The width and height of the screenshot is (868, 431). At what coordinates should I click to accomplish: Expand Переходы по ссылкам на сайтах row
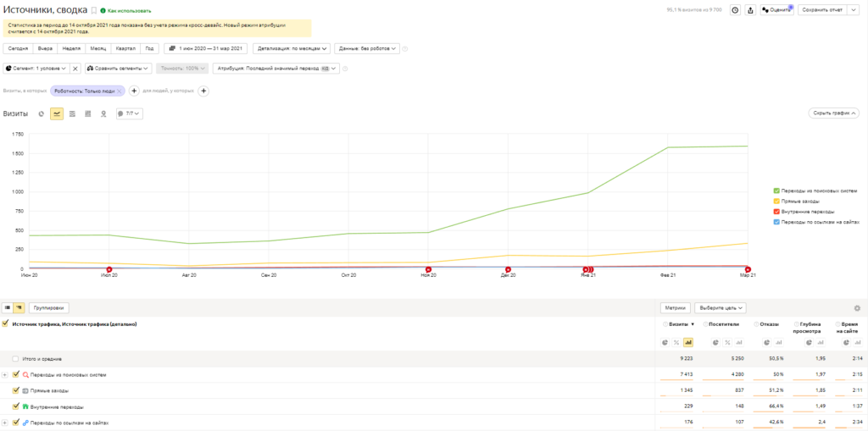5,423
